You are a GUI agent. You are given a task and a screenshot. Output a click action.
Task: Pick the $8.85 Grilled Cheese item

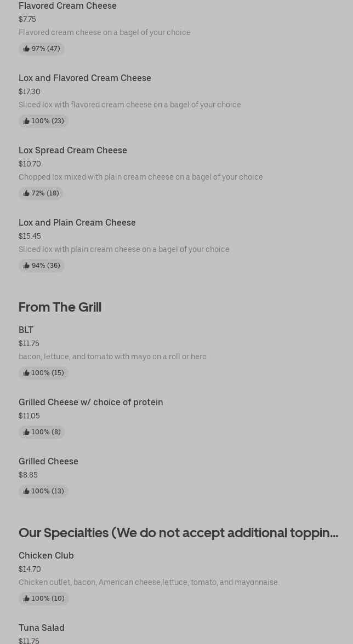pyautogui.click(x=48, y=462)
